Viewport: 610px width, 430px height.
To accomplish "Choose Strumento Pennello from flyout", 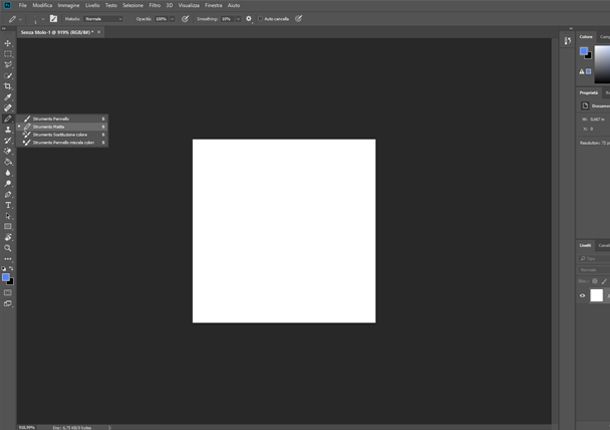I will pyautogui.click(x=63, y=119).
